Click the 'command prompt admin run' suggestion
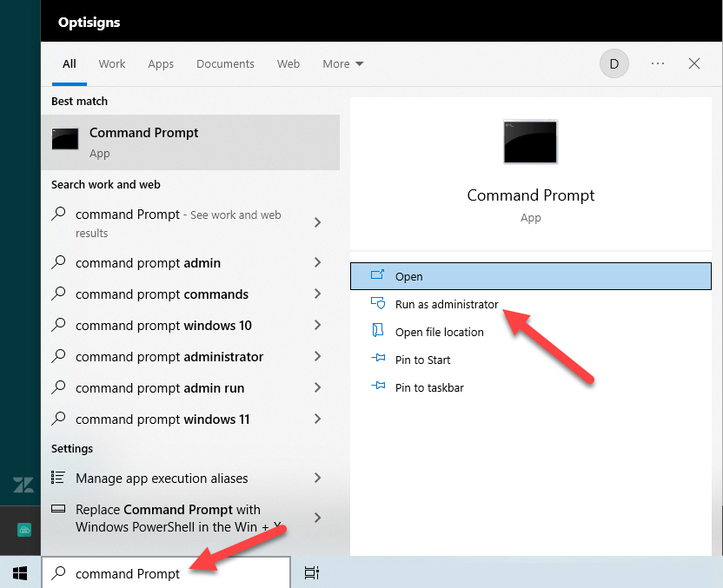Image resolution: width=723 pixels, height=588 pixels. click(190, 388)
